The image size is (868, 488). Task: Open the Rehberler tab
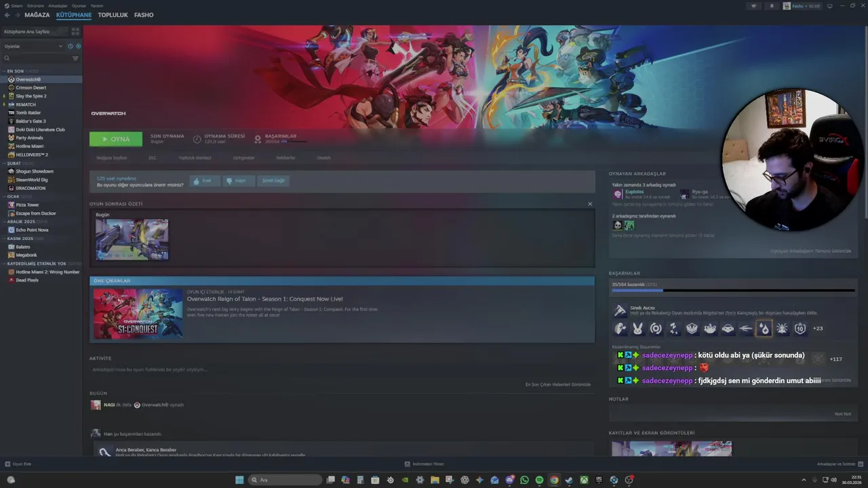click(285, 158)
